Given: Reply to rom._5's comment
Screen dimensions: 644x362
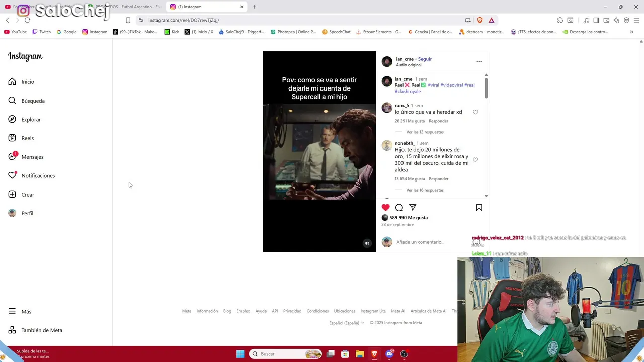Looking at the screenshot, I should [438, 121].
